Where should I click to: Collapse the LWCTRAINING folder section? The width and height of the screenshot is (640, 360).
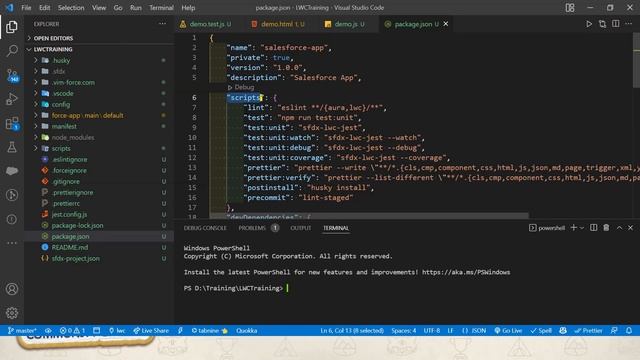pyautogui.click(x=53, y=49)
